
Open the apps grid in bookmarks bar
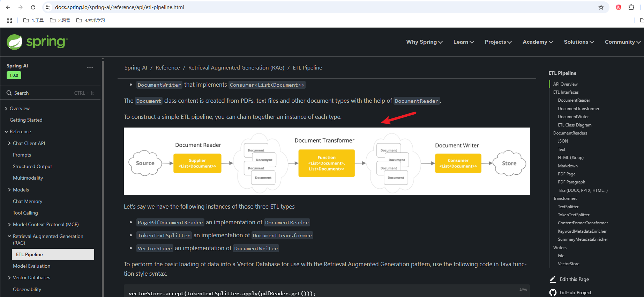(9, 20)
